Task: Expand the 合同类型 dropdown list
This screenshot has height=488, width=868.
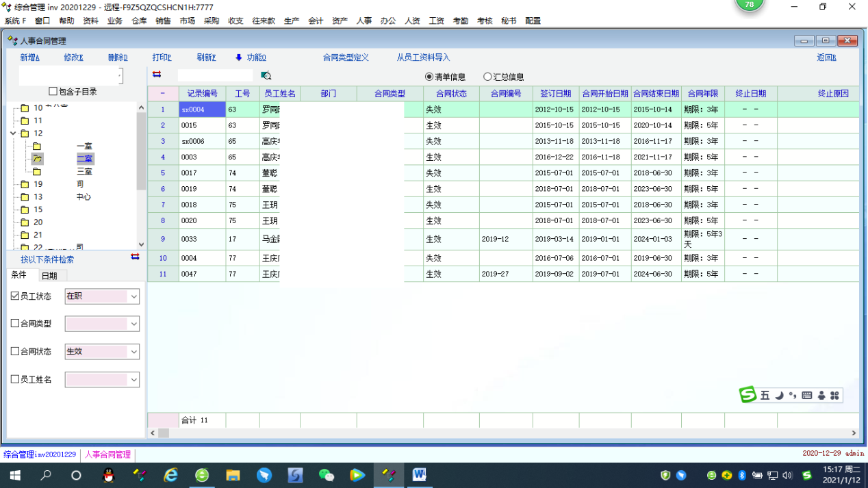Action: pos(133,324)
